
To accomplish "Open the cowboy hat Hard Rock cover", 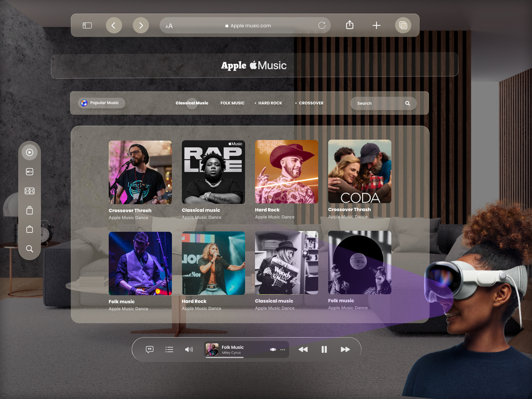I will [287, 172].
